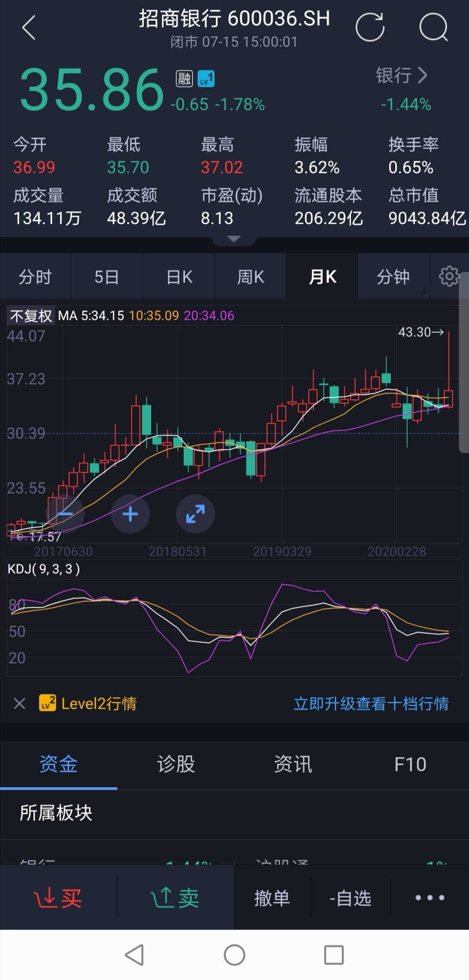Tap the 融 margin trading badge
This screenshot has height=980, width=469.
(184, 79)
